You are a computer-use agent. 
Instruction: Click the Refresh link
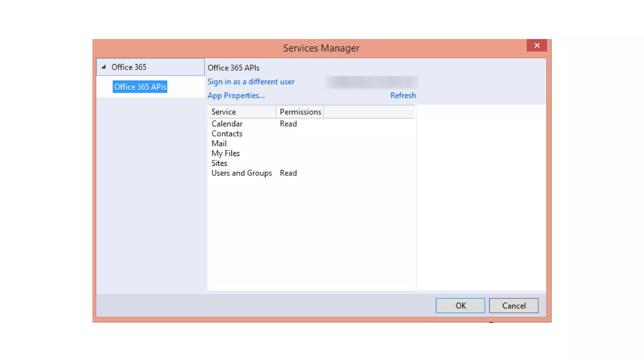coord(403,96)
